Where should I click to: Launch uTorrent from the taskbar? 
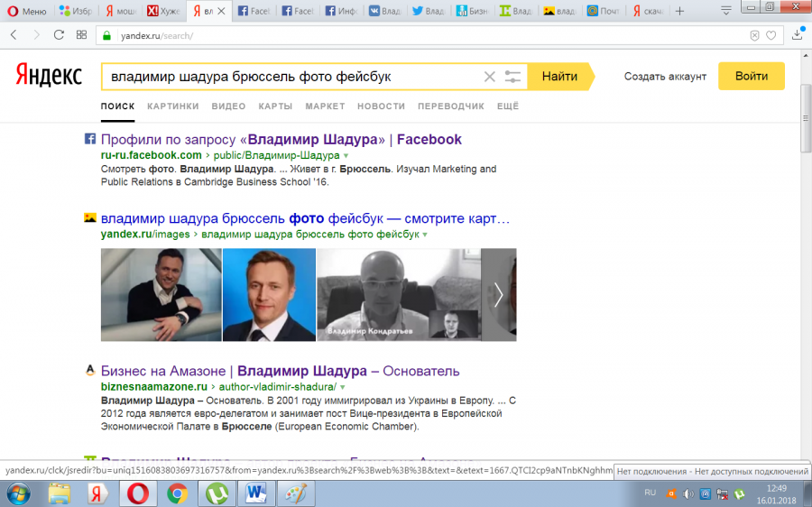coord(217,493)
